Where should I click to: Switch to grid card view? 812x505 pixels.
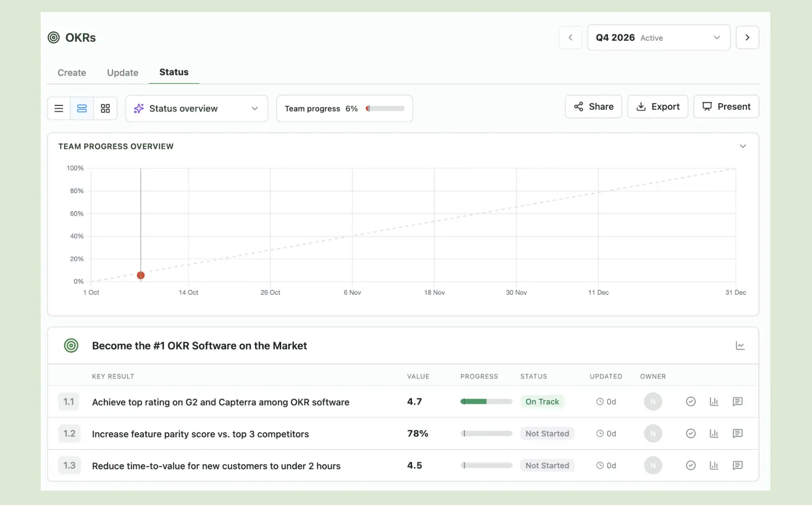click(x=105, y=109)
